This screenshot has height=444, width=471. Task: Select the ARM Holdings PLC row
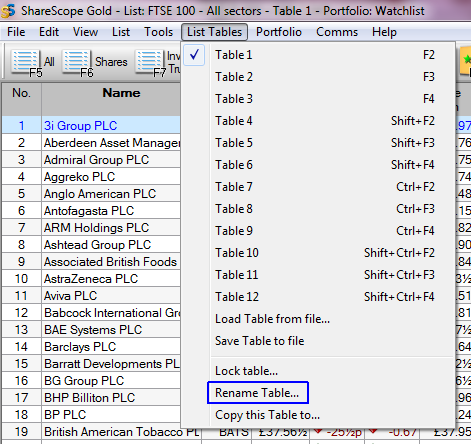tap(91, 228)
